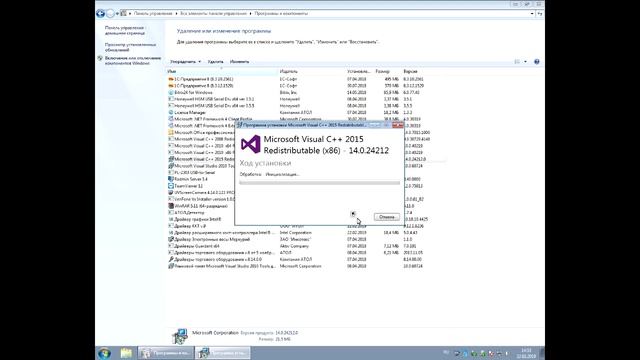Click Отмена button in installer dialog
The height and width of the screenshot is (360, 640).
tap(387, 217)
